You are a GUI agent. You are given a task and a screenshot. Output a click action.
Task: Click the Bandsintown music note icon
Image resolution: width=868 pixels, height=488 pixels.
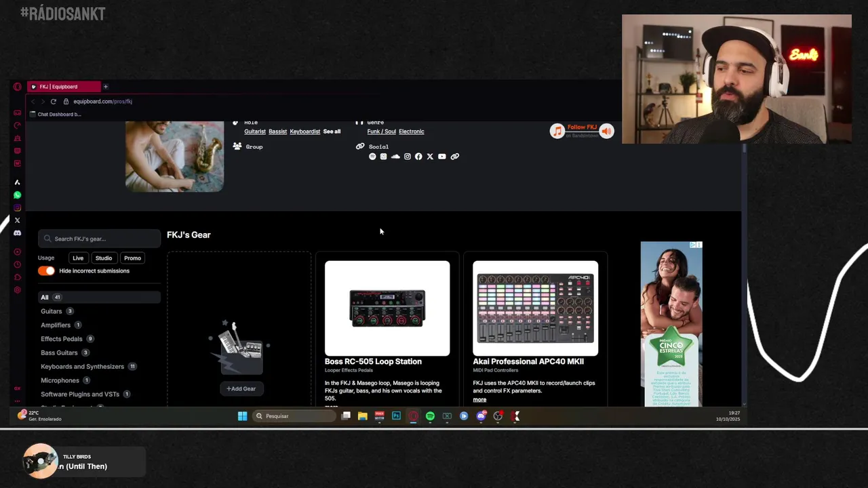(557, 131)
